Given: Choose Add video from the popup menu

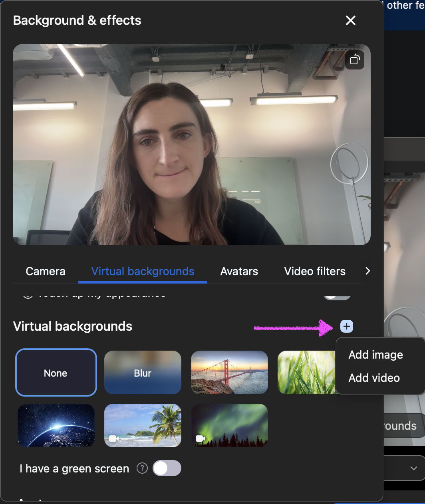Looking at the screenshot, I should point(374,378).
